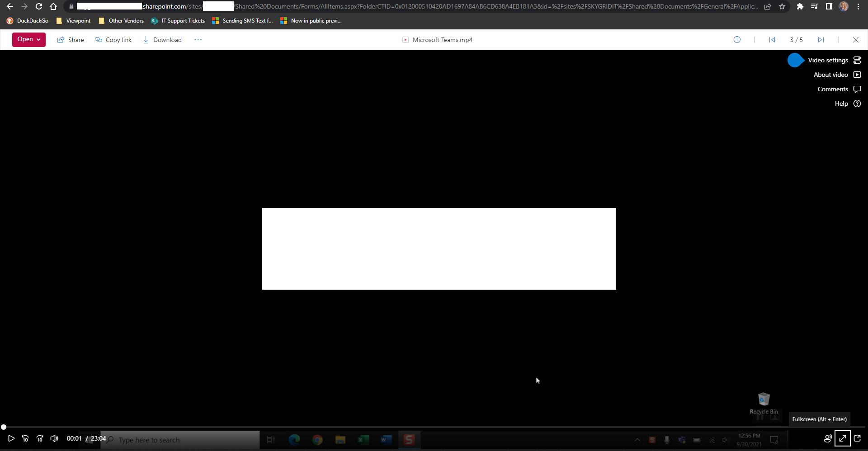Select the skip back 10 seconds control
The height and width of the screenshot is (451, 868).
[25, 438]
